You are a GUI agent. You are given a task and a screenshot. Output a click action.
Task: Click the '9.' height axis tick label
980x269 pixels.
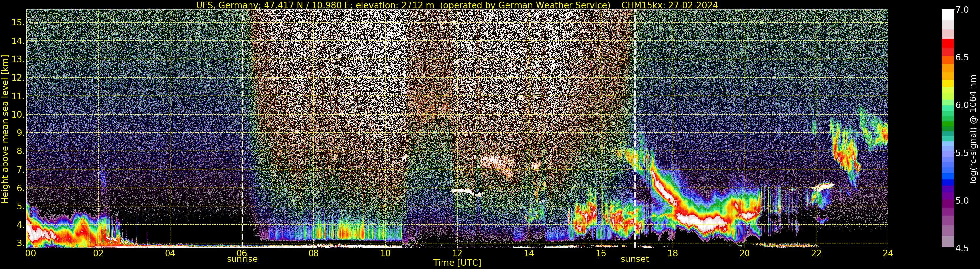coord(21,133)
